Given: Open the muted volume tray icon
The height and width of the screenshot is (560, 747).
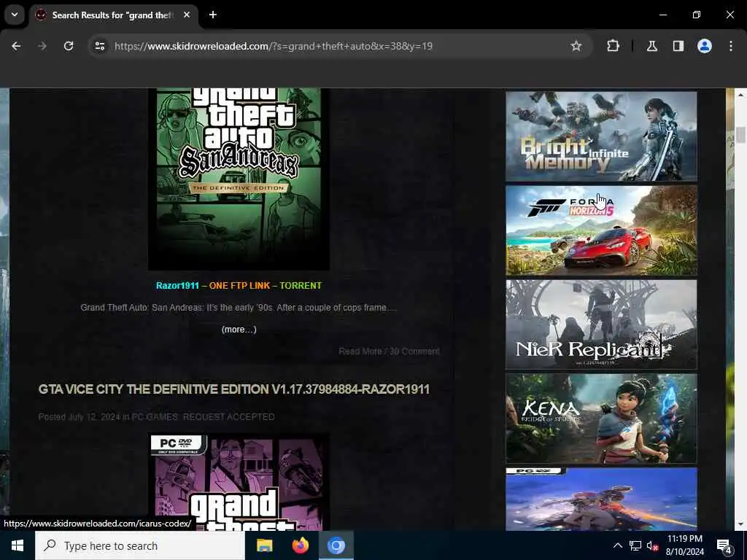Looking at the screenshot, I should 652,545.
